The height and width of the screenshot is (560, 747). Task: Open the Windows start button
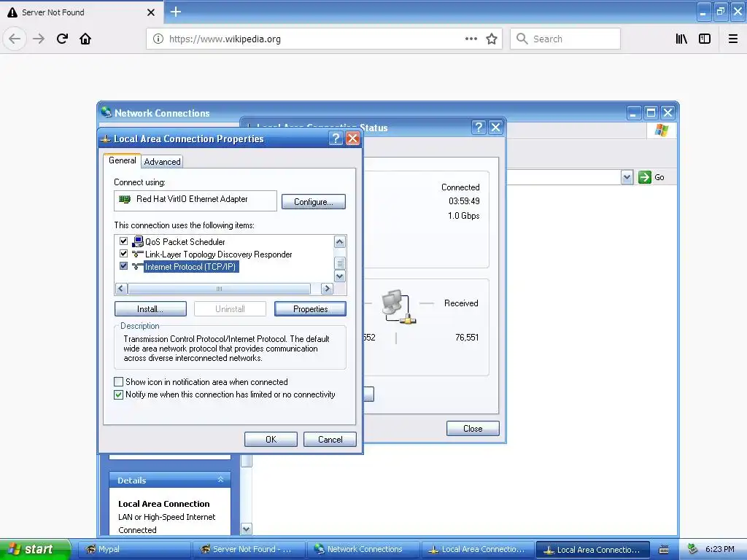[x=35, y=549]
